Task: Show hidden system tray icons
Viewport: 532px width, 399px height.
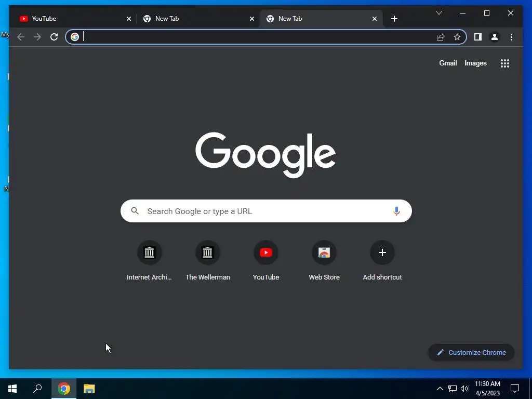Action: [440, 389]
